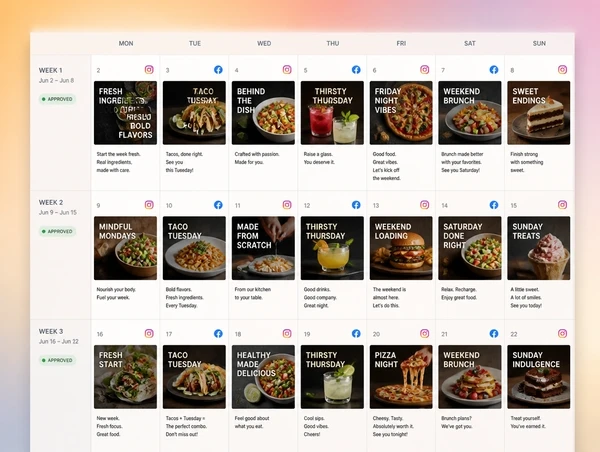Click the WEEK 1 row label
The width and height of the screenshot is (600, 452).
[x=50, y=70]
